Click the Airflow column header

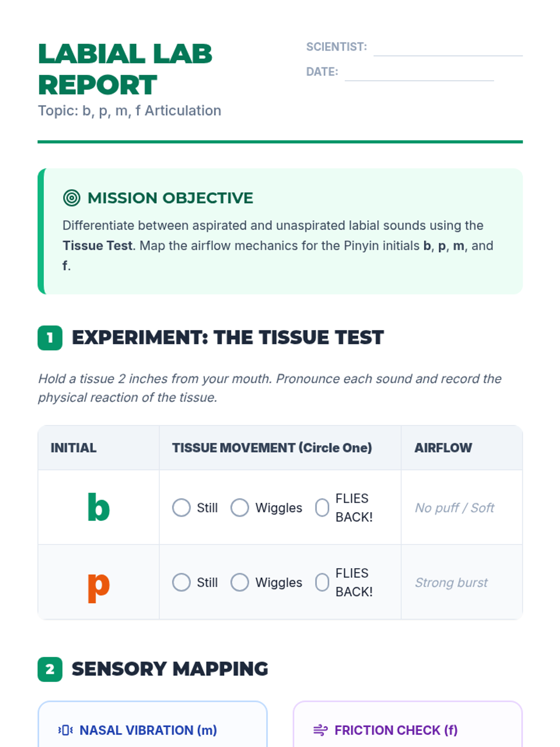pos(443,448)
